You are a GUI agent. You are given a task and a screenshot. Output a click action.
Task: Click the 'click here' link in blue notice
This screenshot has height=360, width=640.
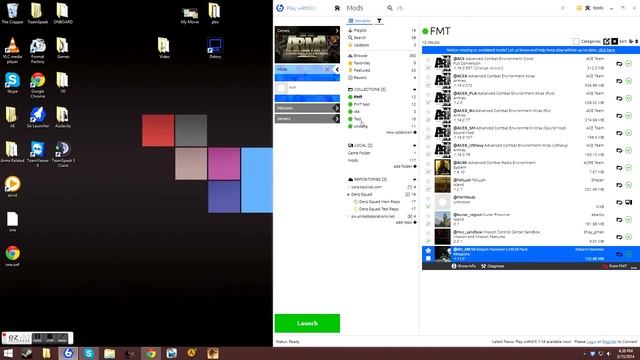[607, 50]
